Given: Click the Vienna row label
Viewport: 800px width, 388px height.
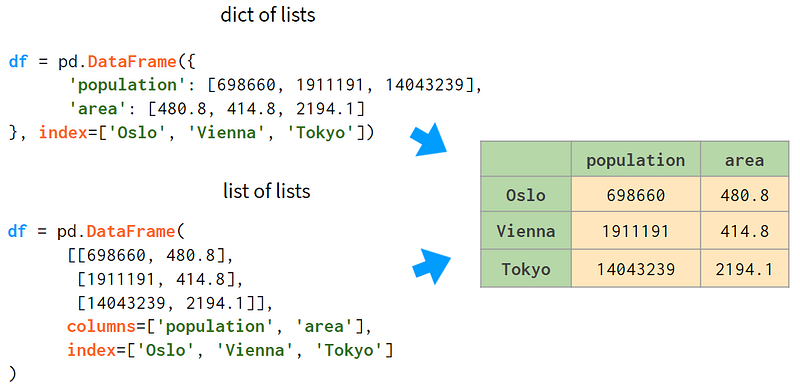Looking at the screenshot, I should [x=526, y=231].
